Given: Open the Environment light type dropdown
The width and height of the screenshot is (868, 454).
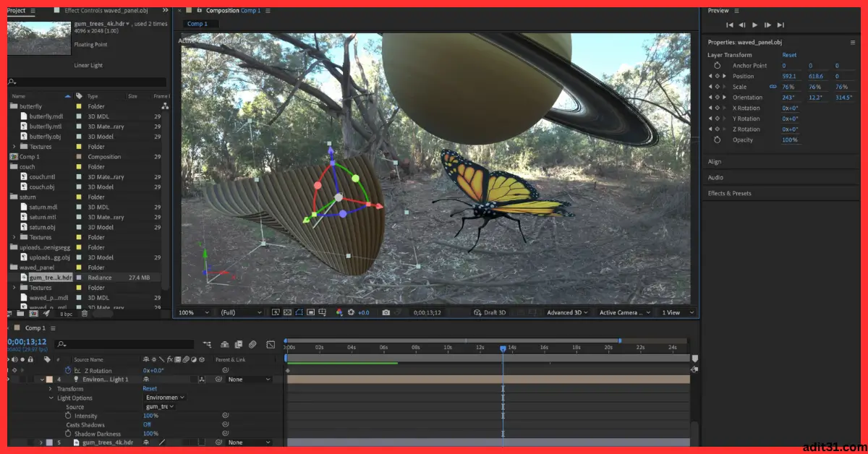Looking at the screenshot, I should pos(166,398).
